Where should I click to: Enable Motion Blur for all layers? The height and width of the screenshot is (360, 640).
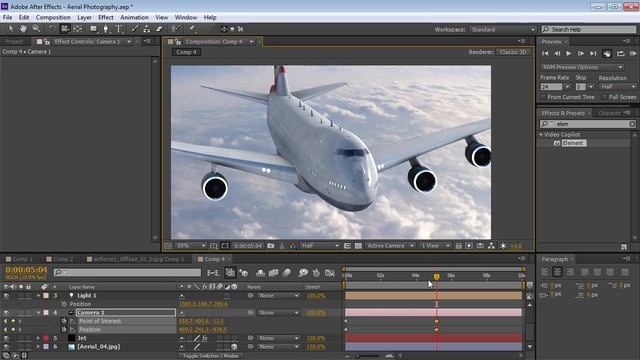[287, 273]
